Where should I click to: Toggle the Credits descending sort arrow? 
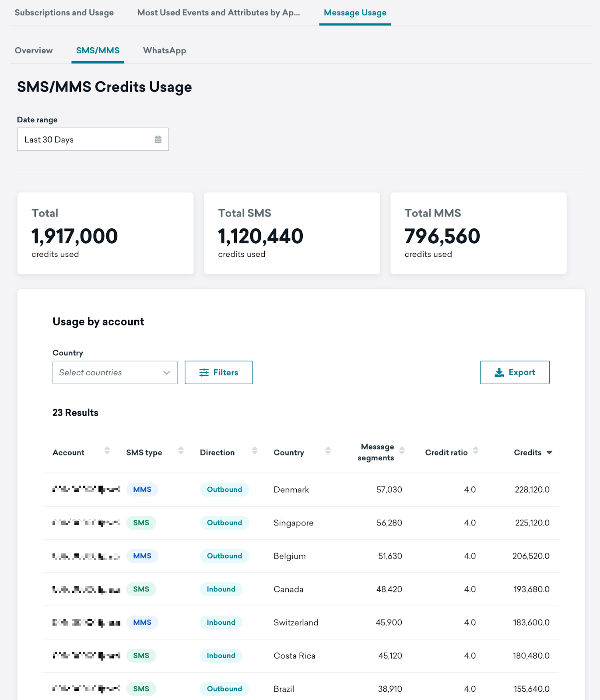tap(550, 453)
